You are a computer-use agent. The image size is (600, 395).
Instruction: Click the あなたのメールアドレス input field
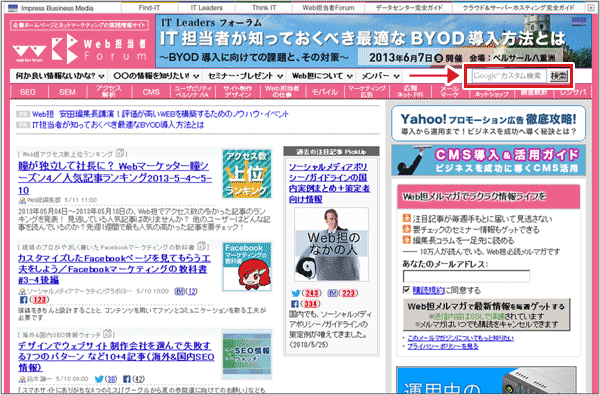pyautogui.click(x=466, y=276)
